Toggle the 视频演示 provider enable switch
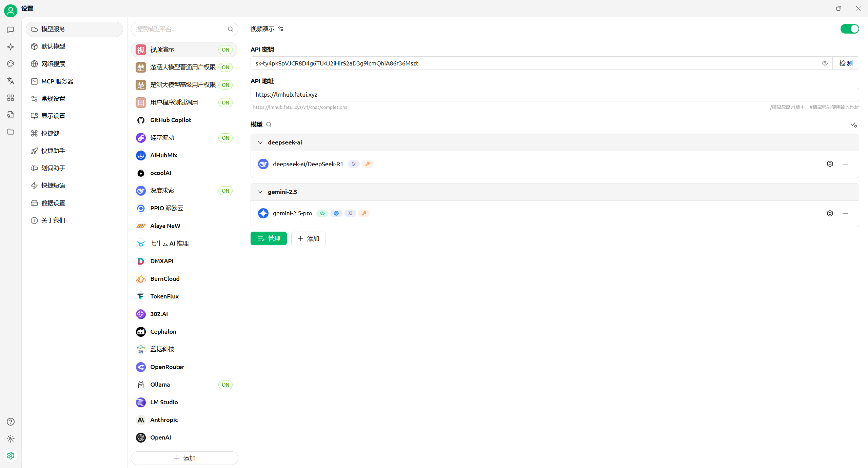 (849, 29)
